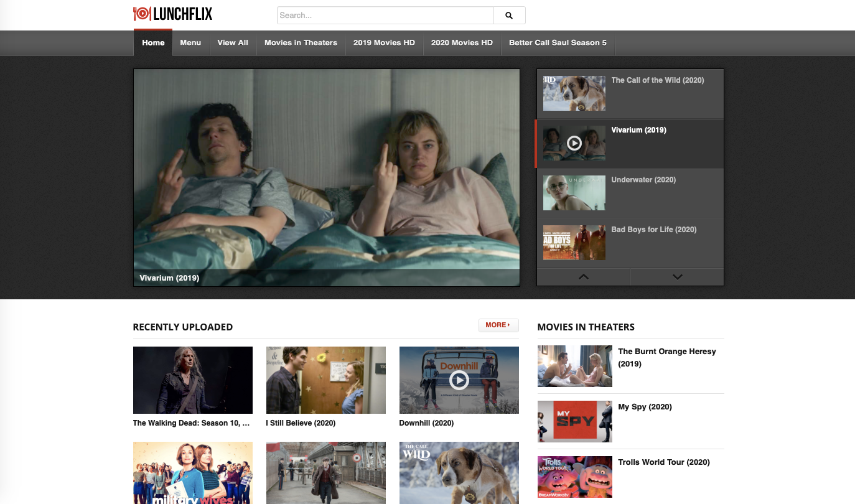Click Vivarium (2019) caption on featured banner
Viewport: 855px width, 504px height.
coord(169,278)
